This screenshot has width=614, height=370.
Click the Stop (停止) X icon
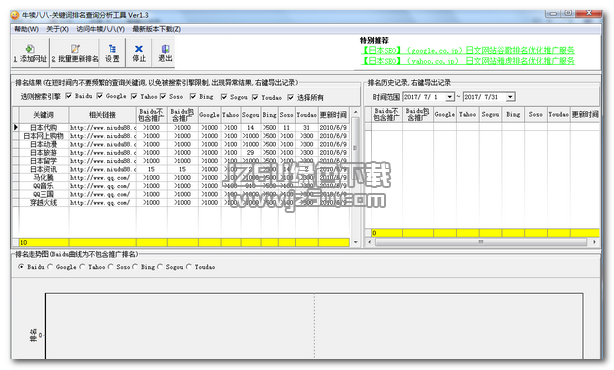[139, 49]
